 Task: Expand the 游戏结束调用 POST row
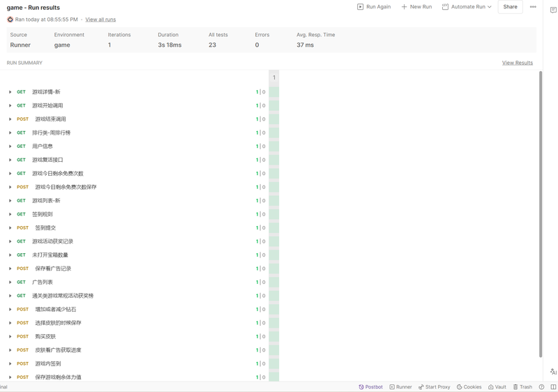pyautogui.click(x=10, y=119)
